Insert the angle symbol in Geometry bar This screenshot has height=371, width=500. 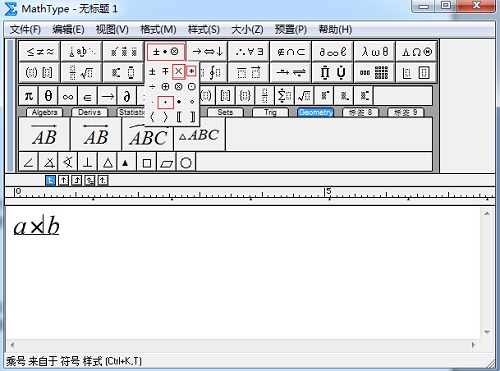(x=29, y=163)
